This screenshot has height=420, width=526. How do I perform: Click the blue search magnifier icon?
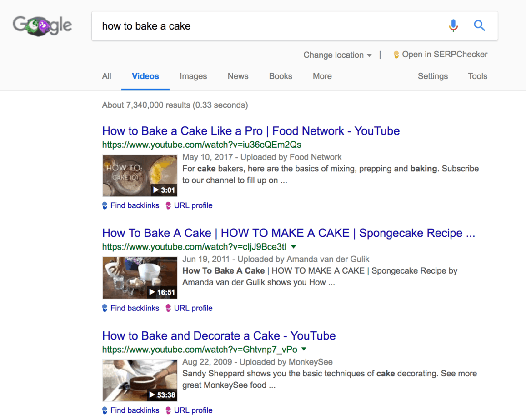(x=479, y=26)
